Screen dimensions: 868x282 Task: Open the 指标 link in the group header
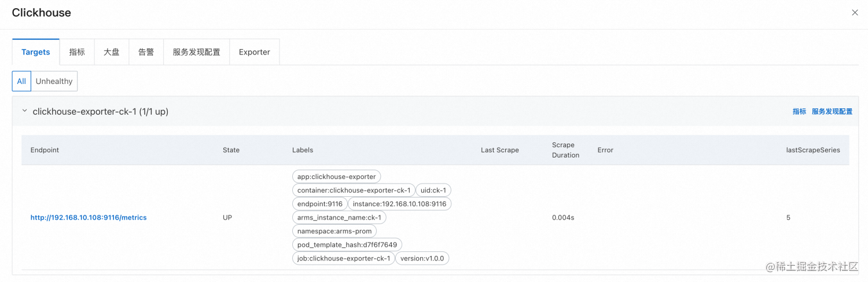pos(799,111)
